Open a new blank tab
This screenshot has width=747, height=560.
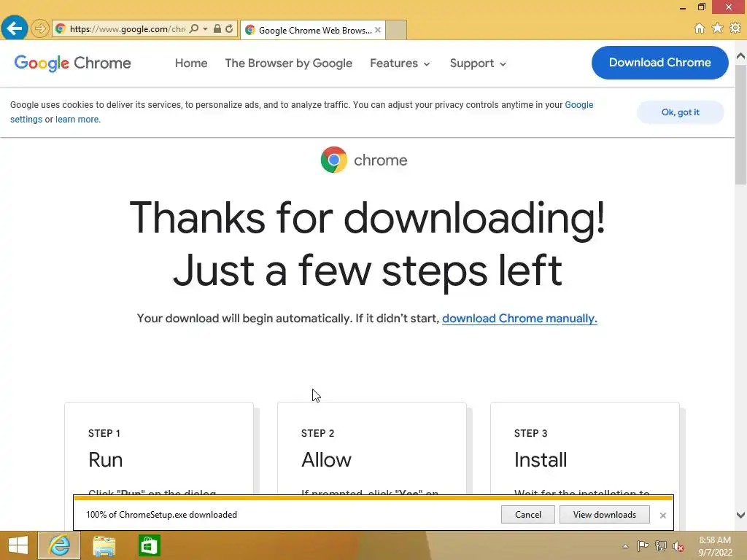coord(395,30)
